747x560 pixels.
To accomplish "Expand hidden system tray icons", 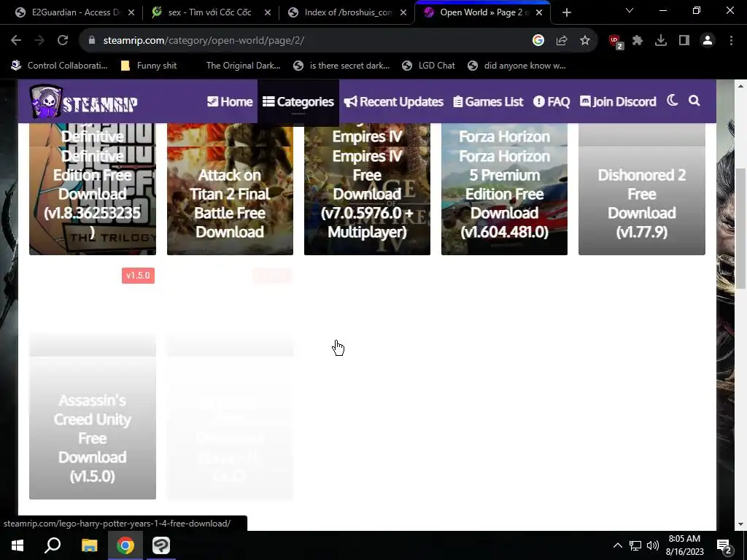I will [x=618, y=545].
